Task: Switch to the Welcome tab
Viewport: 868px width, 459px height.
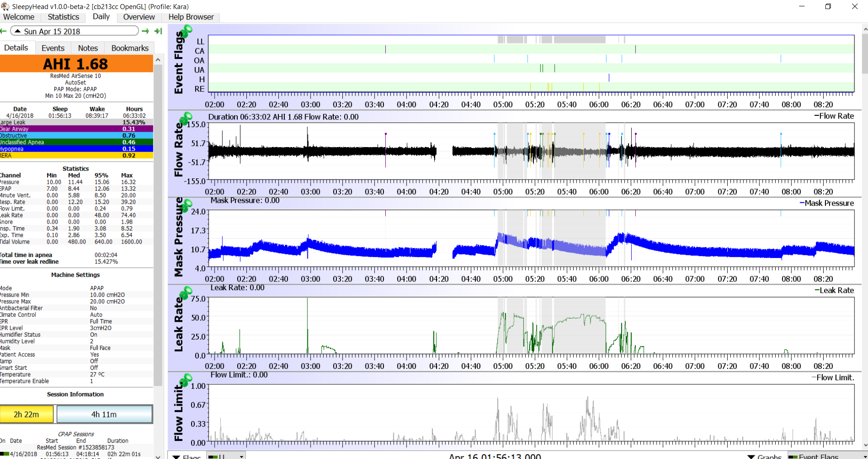Action: pyautogui.click(x=19, y=17)
